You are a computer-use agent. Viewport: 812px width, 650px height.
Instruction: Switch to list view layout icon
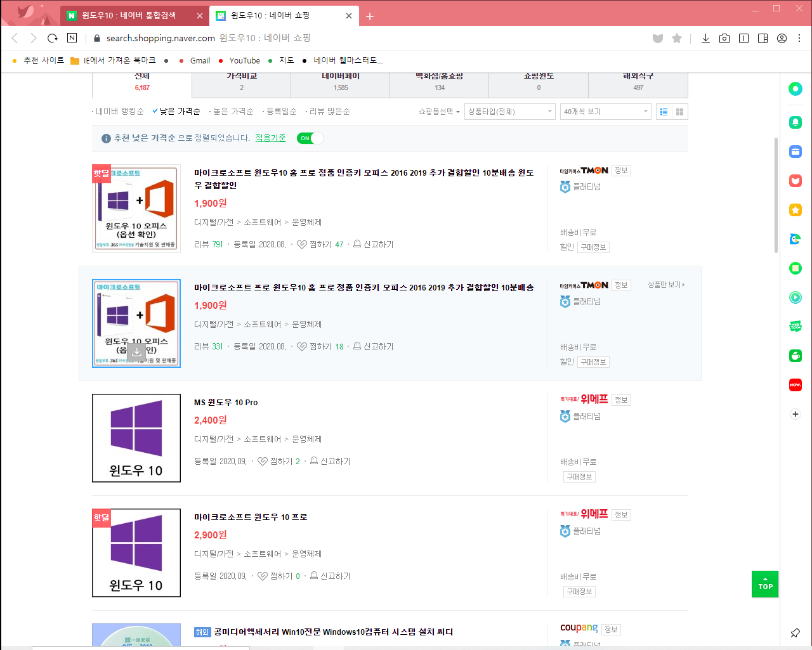point(664,112)
